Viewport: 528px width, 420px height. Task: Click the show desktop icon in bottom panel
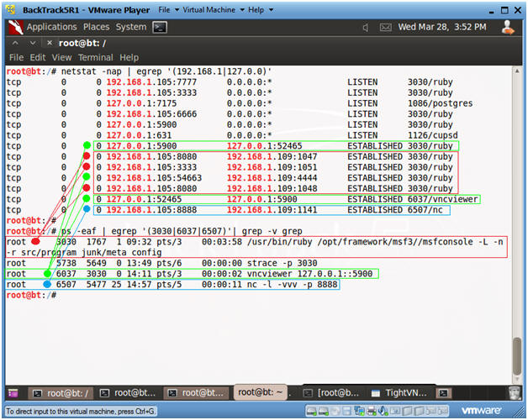coord(13,393)
